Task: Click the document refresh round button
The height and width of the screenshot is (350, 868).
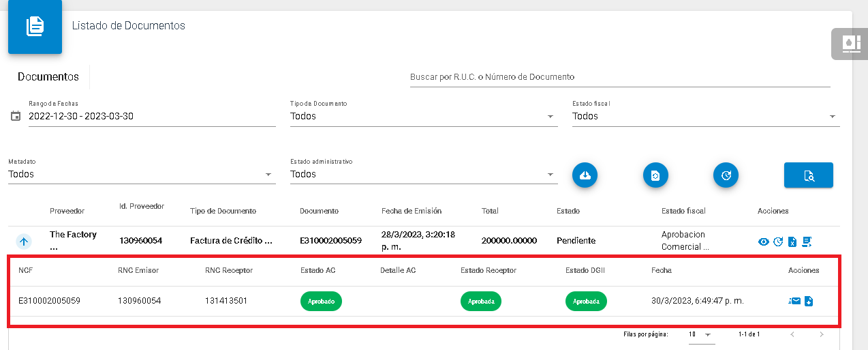Action: click(x=655, y=175)
